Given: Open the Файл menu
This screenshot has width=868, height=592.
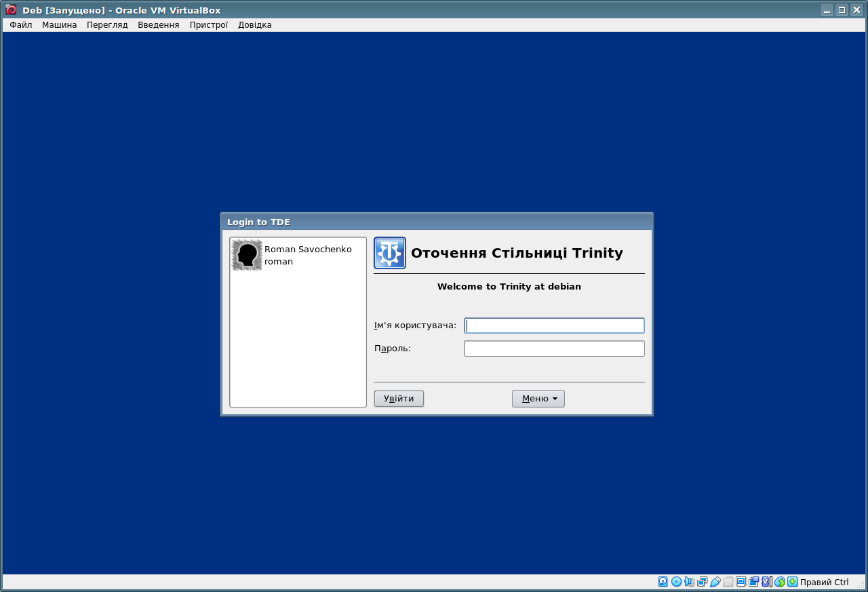Looking at the screenshot, I should pyautogui.click(x=21, y=25).
